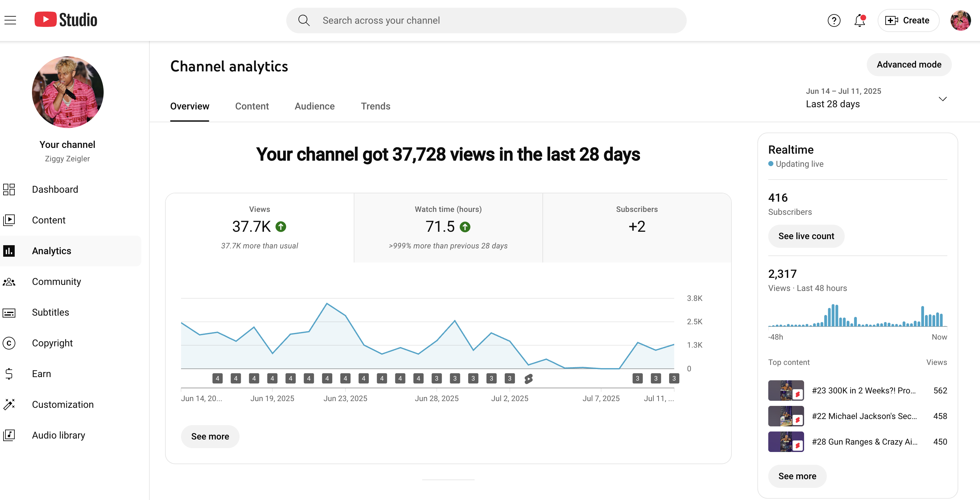Click the Shorts marker under the chart

click(528, 379)
